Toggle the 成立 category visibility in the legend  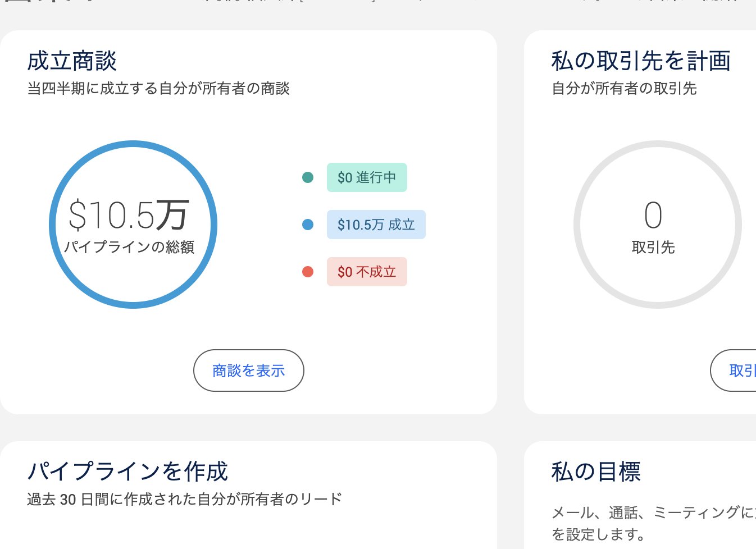point(376,225)
